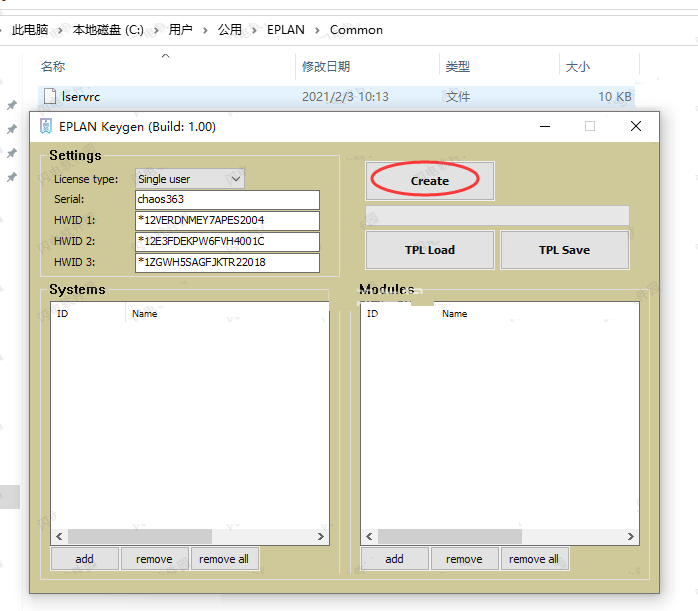Click the ID column header in Systems
The width and height of the screenshot is (698, 611).
pyautogui.click(x=88, y=313)
